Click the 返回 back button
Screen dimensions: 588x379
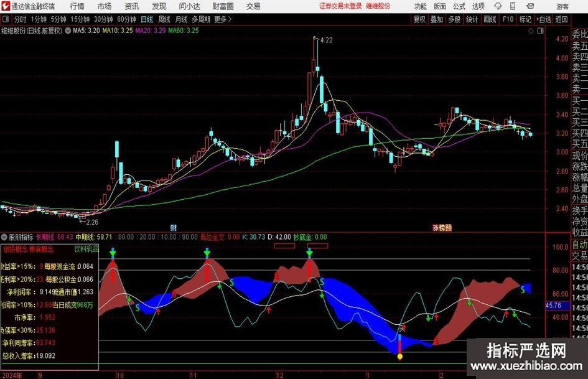pos(561,19)
